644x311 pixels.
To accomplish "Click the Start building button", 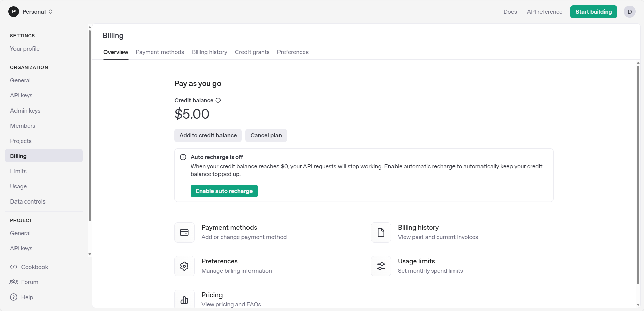I will click(x=593, y=12).
